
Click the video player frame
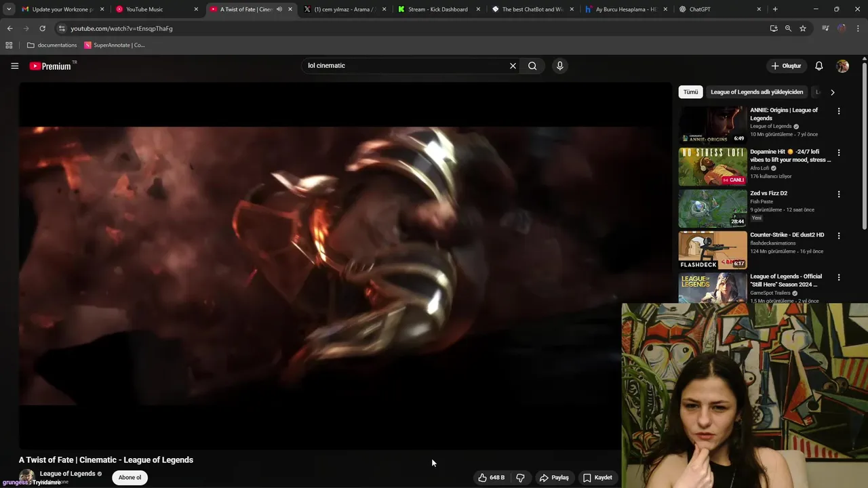pyautogui.click(x=344, y=266)
